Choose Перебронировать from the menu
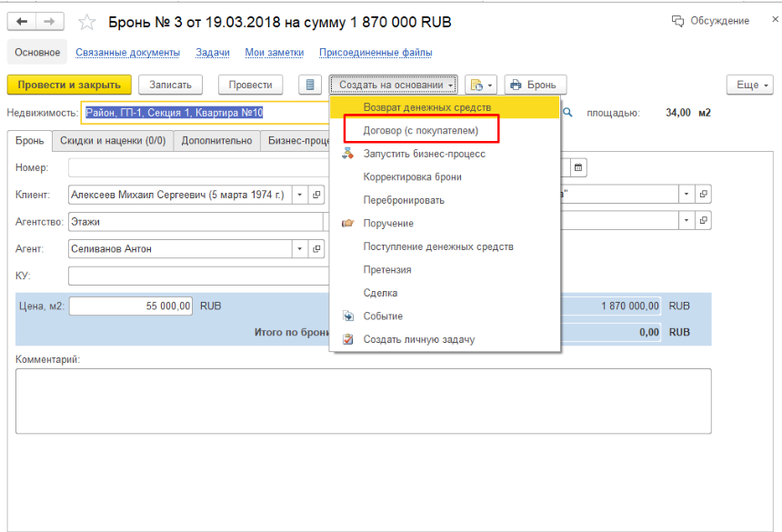 [404, 200]
